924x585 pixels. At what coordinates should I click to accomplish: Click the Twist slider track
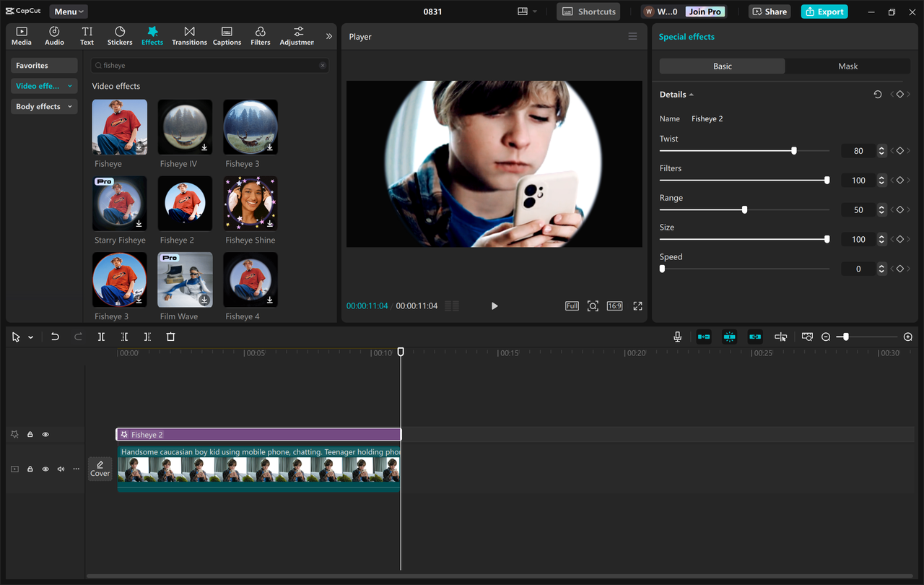(744, 151)
